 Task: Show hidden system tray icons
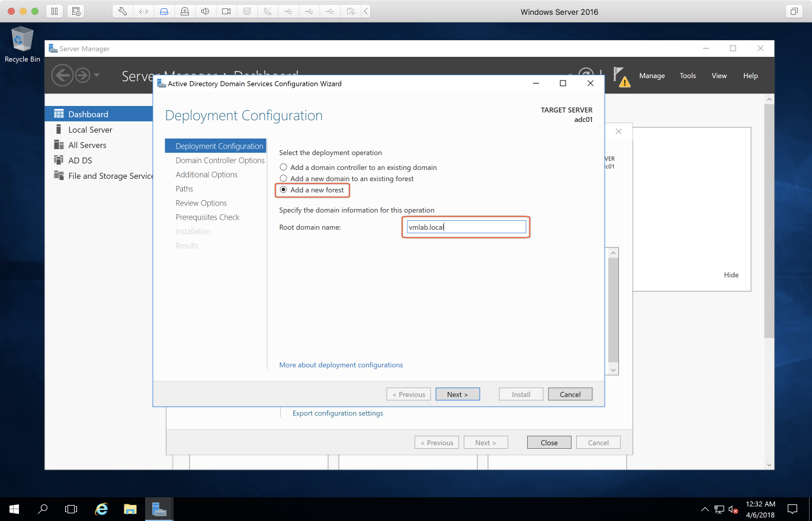pyautogui.click(x=704, y=509)
